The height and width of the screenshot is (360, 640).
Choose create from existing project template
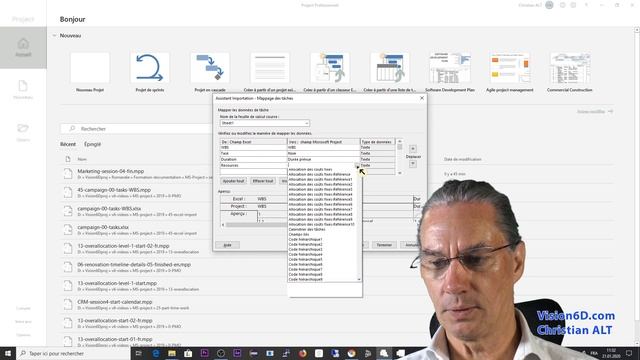(270, 68)
